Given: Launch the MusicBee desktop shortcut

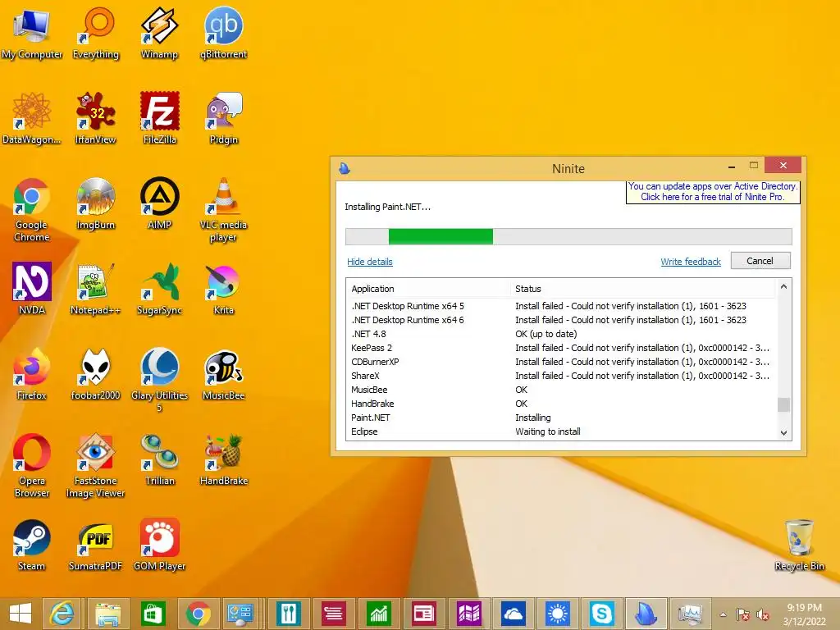Looking at the screenshot, I should pyautogui.click(x=223, y=374).
